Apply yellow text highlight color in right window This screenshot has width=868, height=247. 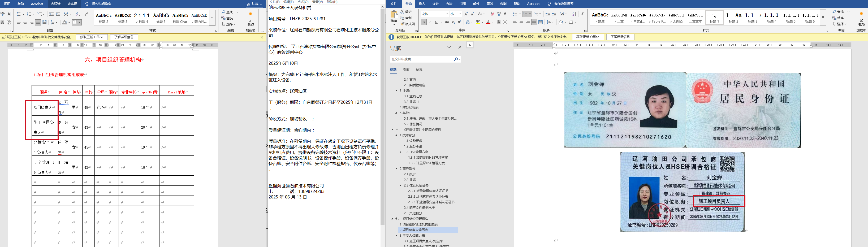click(478, 22)
